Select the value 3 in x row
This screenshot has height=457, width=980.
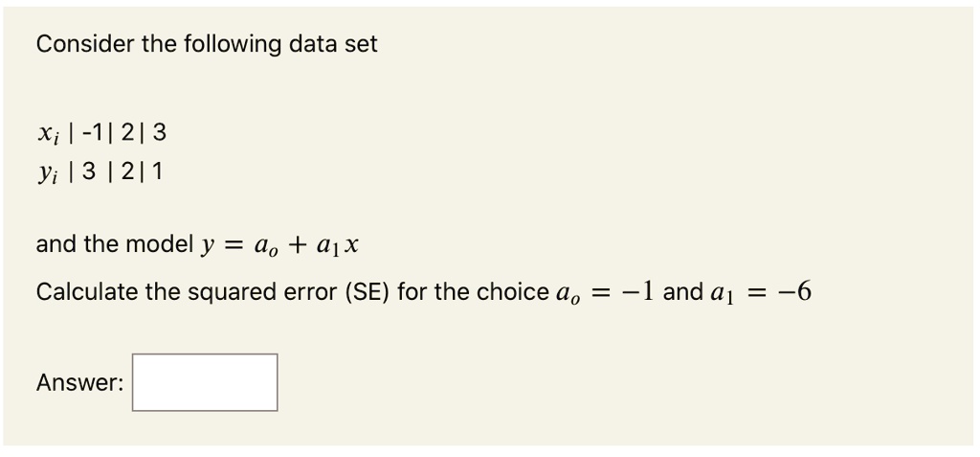click(x=160, y=133)
